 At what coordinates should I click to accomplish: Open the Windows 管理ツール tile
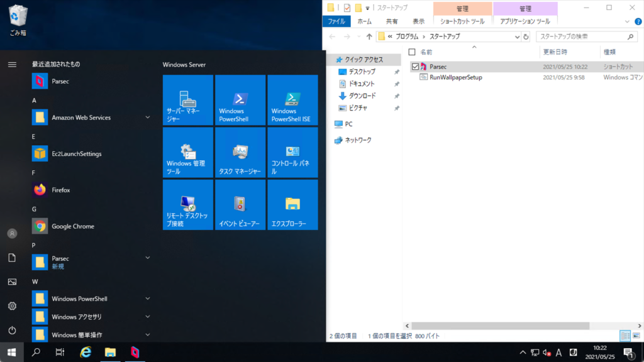(x=188, y=152)
